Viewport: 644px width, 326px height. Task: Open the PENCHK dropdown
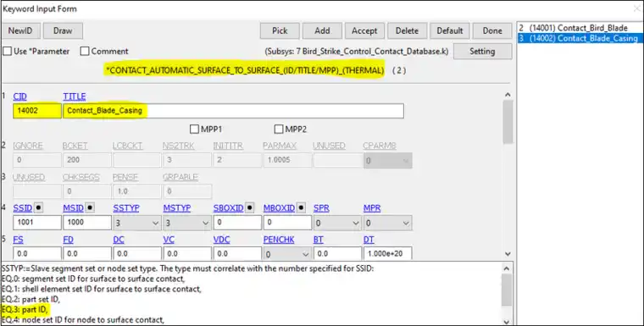coord(287,254)
